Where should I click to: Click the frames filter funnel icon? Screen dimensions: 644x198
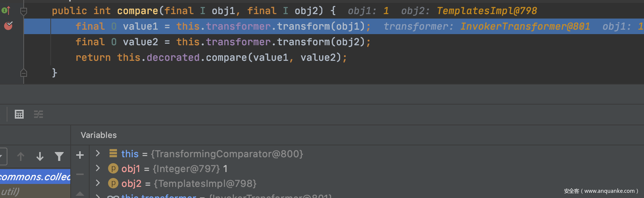(59, 156)
